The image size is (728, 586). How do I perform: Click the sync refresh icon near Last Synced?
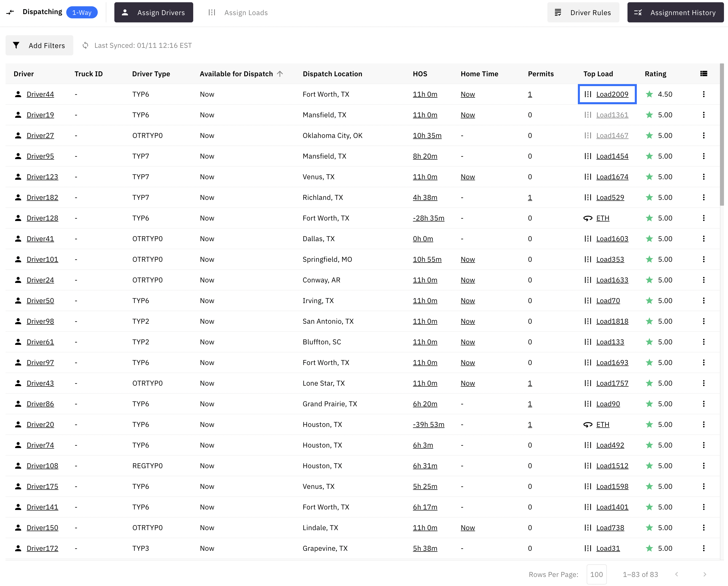(x=85, y=45)
